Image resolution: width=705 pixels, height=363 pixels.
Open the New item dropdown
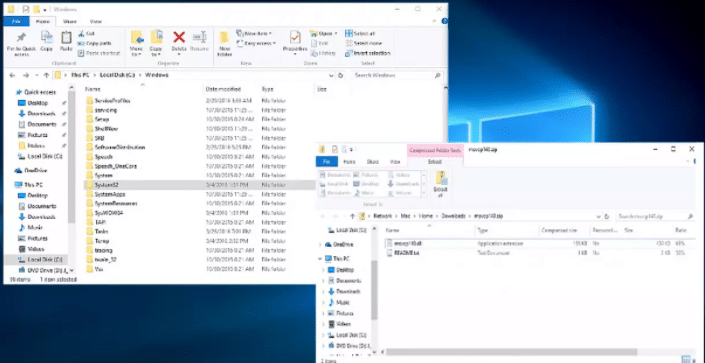[270, 34]
